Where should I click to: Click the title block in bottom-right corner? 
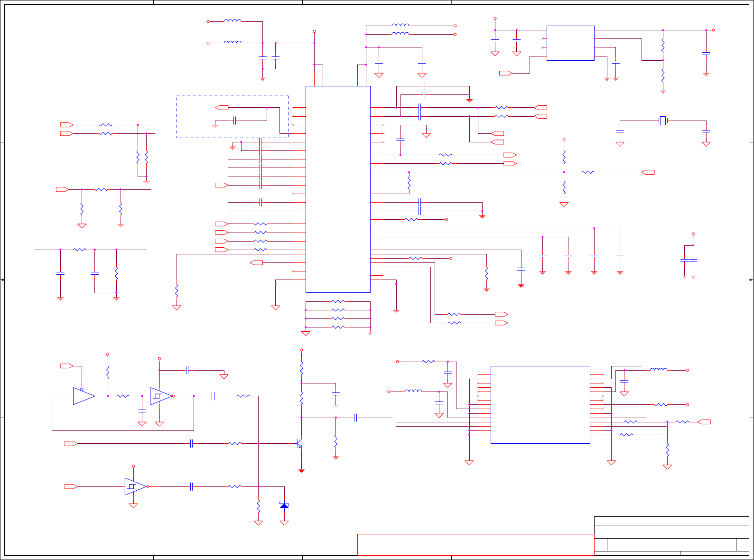coord(671,536)
